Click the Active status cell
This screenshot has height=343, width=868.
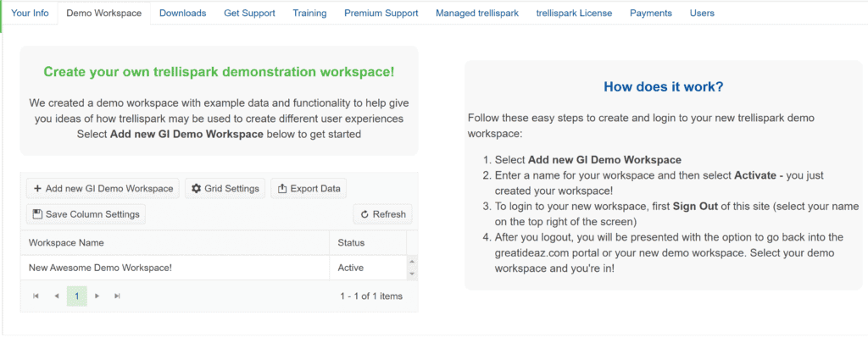coord(368,268)
